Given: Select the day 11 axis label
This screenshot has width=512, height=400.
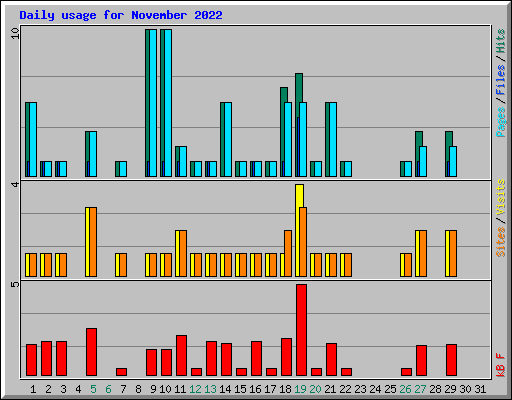Looking at the screenshot, I should (180, 389).
